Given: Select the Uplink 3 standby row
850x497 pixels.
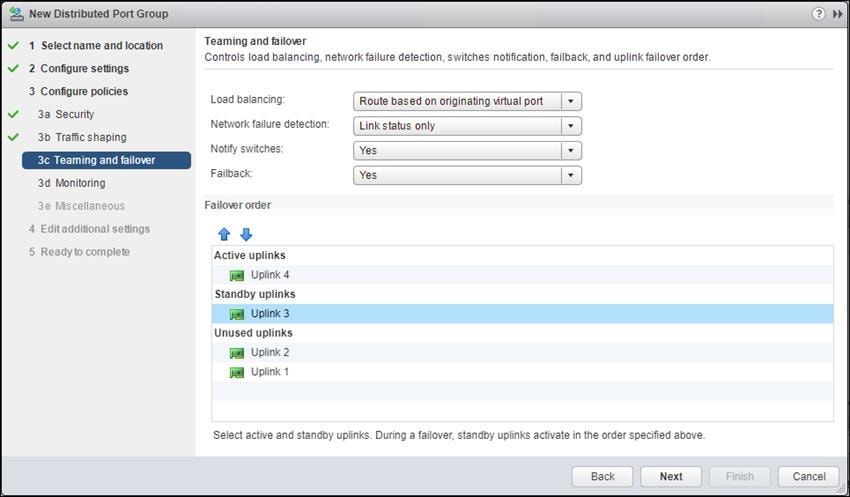Looking at the screenshot, I should click(523, 314).
